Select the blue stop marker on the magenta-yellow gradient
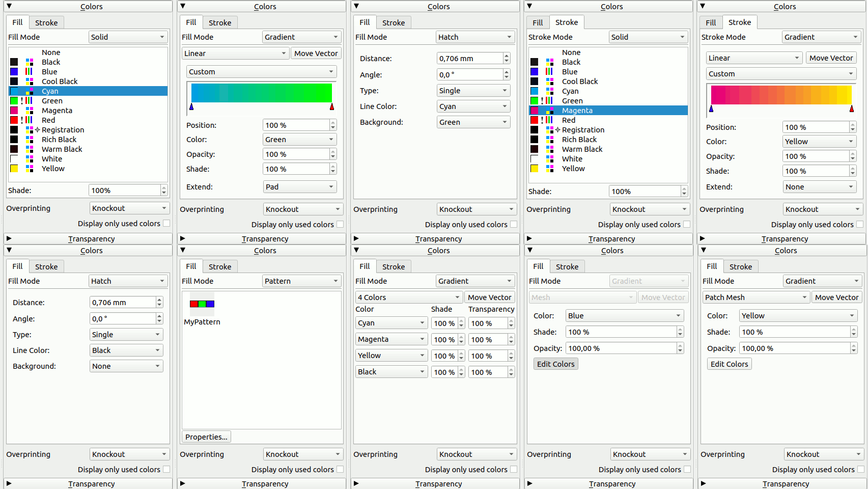 click(x=711, y=109)
